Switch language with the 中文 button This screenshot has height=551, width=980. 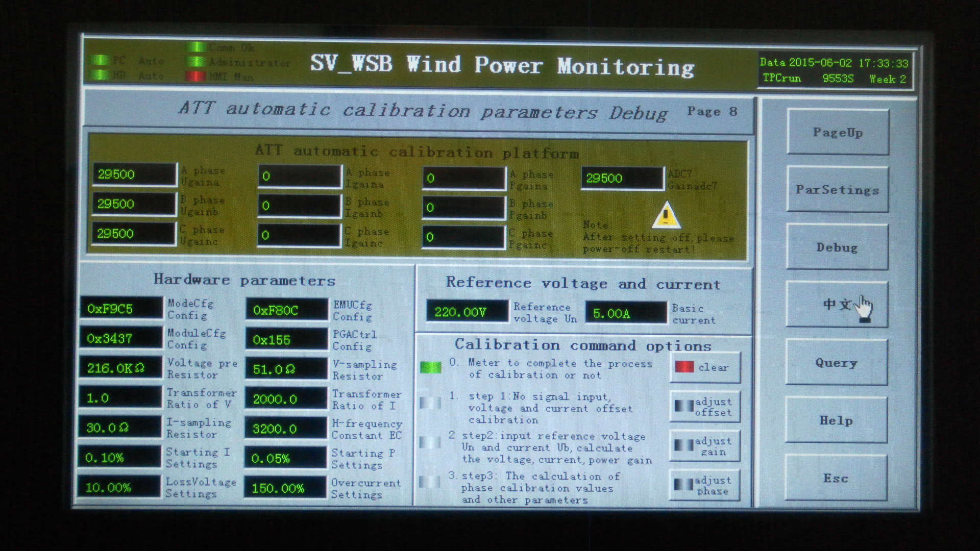[837, 305]
